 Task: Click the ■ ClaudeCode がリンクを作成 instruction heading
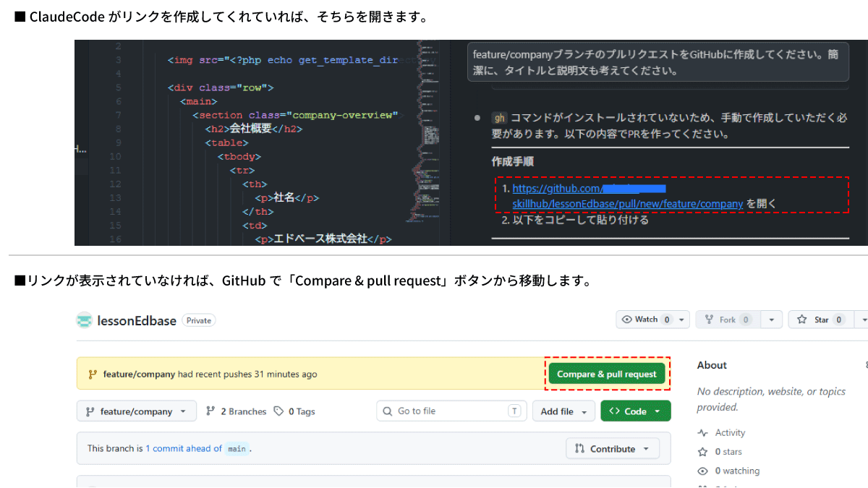(x=221, y=17)
